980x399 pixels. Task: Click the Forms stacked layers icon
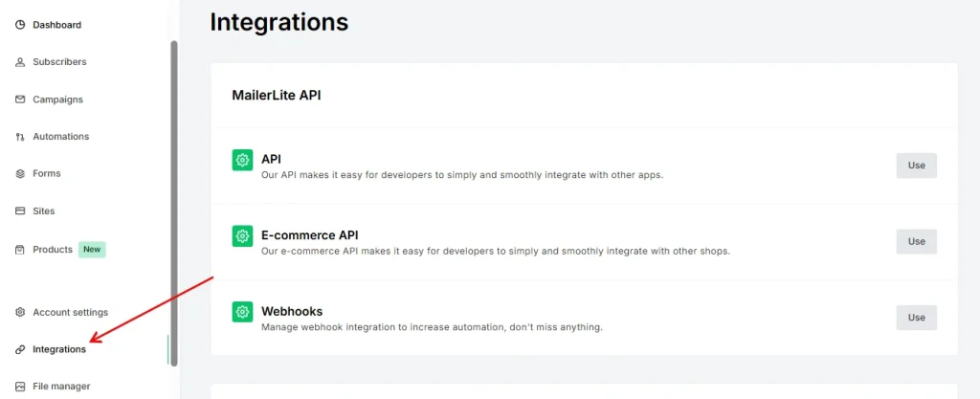[x=20, y=174]
